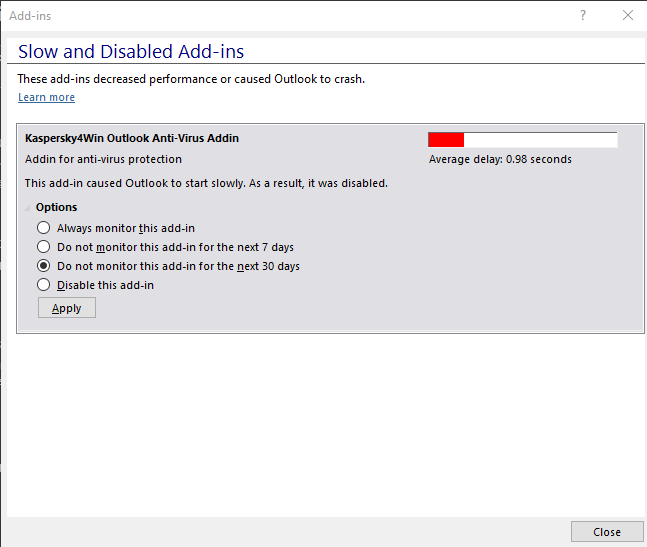Click the Apply button
Screen dimensions: 647x547
pos(67,308)
